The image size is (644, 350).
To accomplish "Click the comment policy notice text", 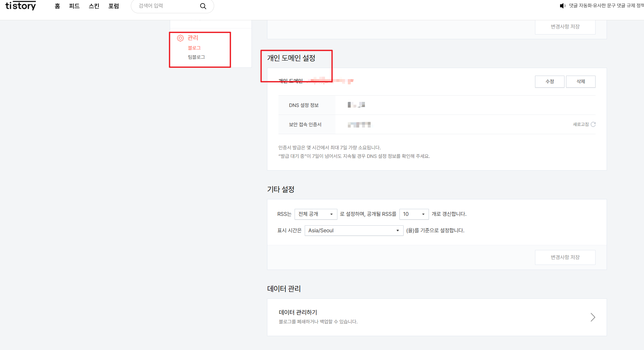I will pos(606,6).
